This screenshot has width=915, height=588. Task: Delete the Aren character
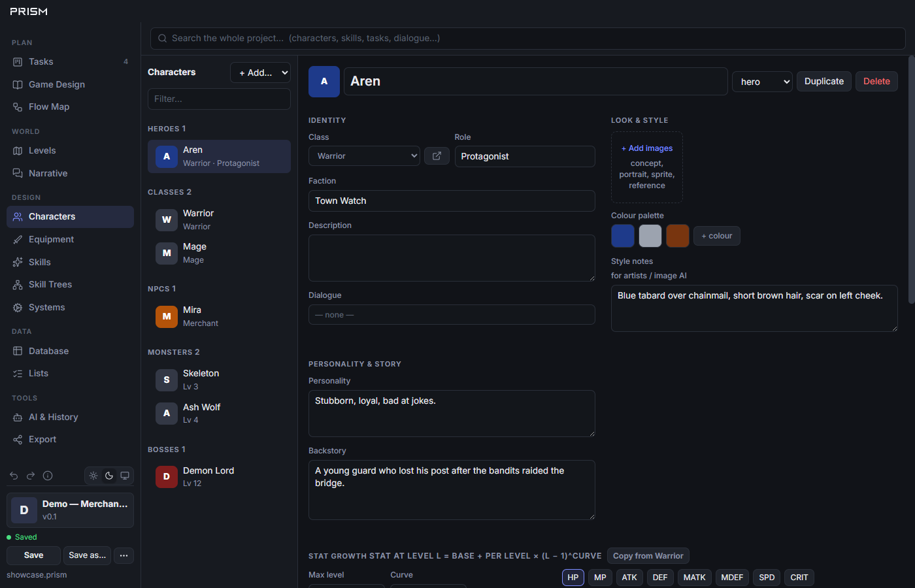tap(876, 82)
